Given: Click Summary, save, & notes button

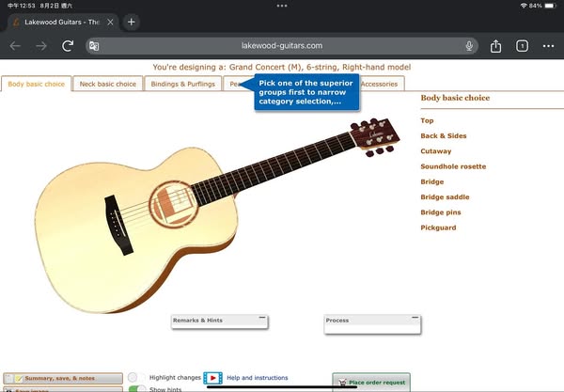Looking at the screenshot, I should (62, 378).
